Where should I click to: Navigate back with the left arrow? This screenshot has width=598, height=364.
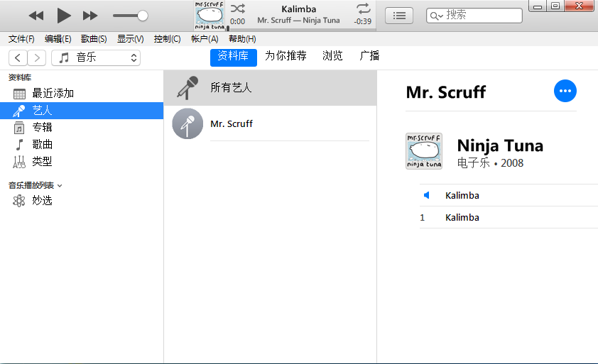point(18,57)
